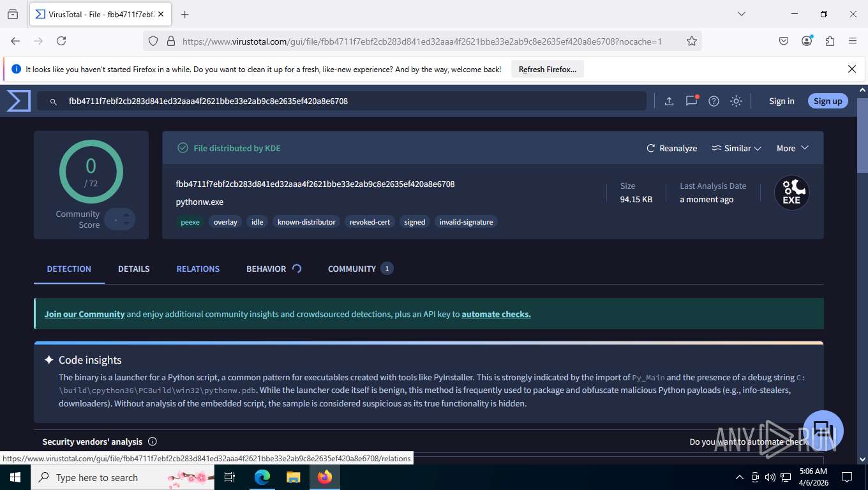The width and height of the screenshot is (868, 490).
Task: Reload the current page
Action: tap(61, 41)
